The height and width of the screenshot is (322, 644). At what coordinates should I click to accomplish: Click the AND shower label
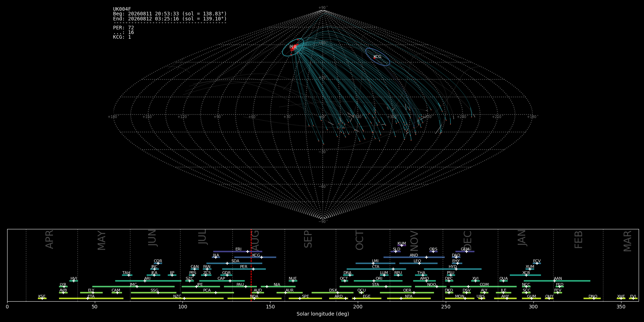pos(414,255)
